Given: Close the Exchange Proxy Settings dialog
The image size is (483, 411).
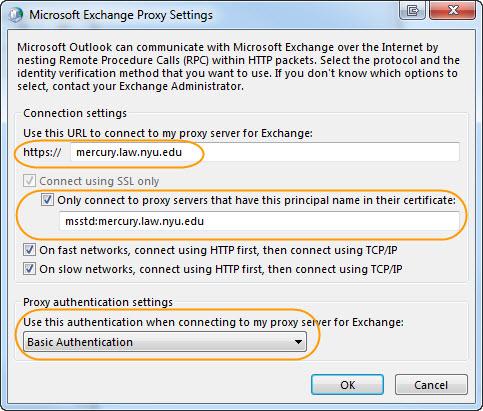Looking at the screenshot, I should [453, 11].
